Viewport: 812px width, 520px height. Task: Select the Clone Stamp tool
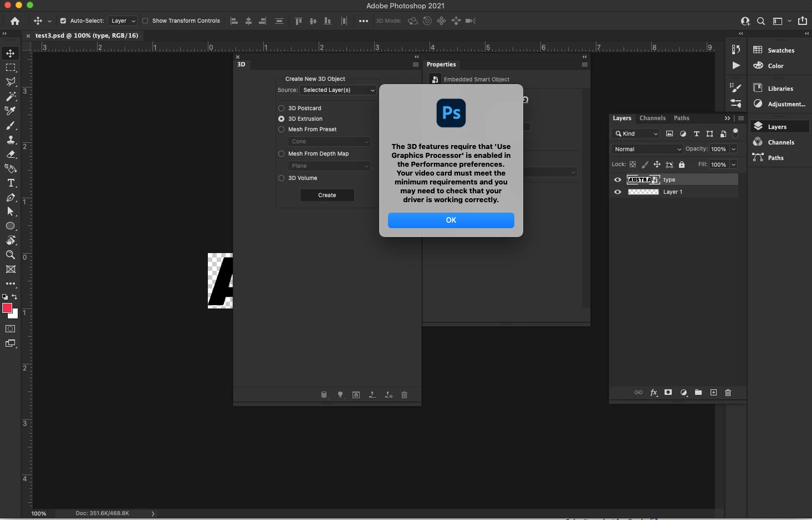11,140
